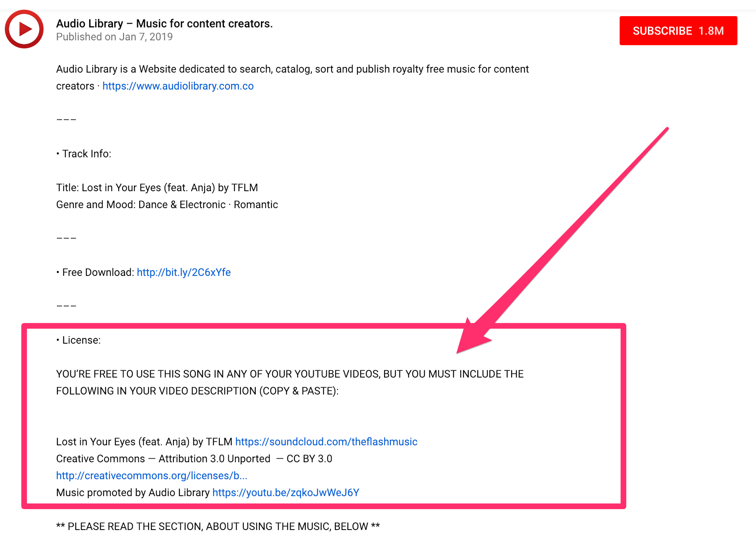756x551 pixels.
Task: Open the audiolibrary.com.co website link
Action: (178, 86)
